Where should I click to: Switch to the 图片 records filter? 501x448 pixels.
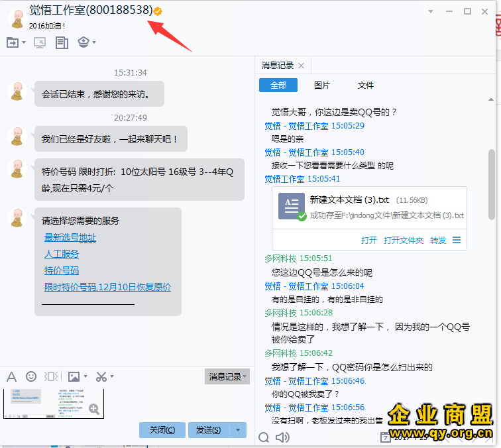pos(322,85)
